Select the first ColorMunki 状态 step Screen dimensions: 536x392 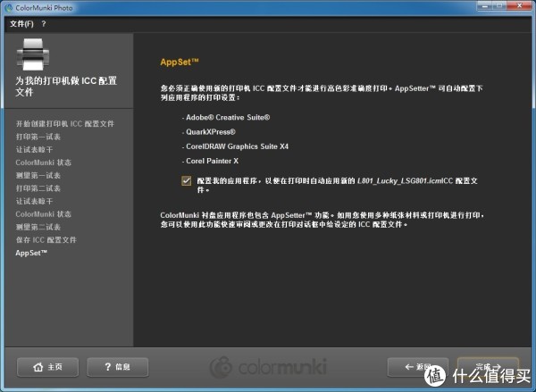point(44,163)
